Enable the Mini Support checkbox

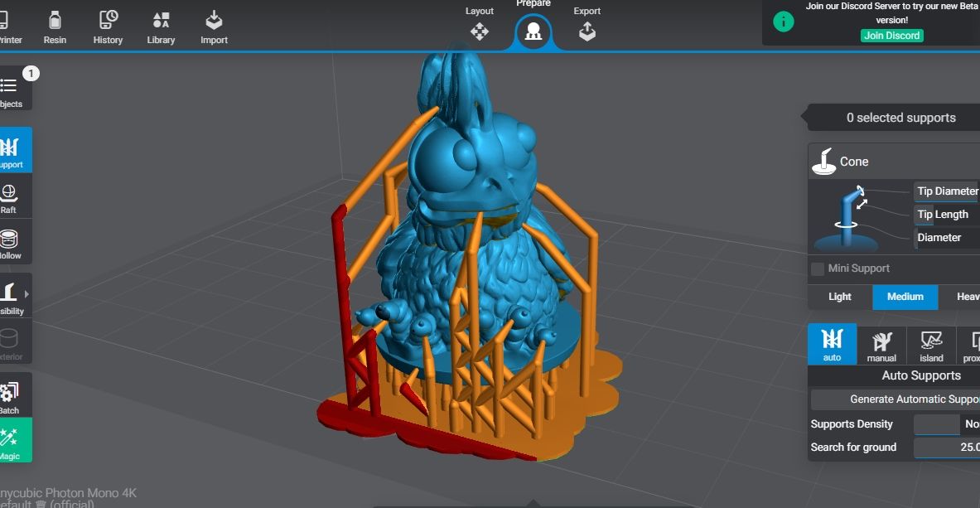pos(817,268)
